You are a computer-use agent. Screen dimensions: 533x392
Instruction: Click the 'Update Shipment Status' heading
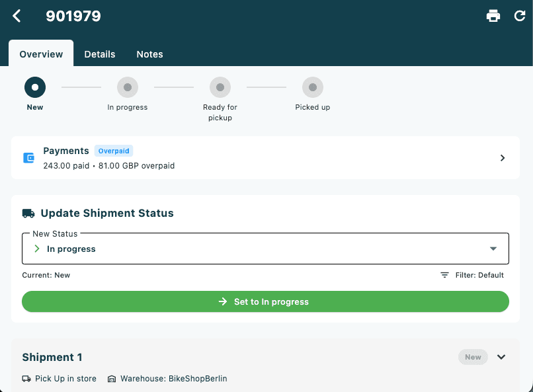point(107,214)
